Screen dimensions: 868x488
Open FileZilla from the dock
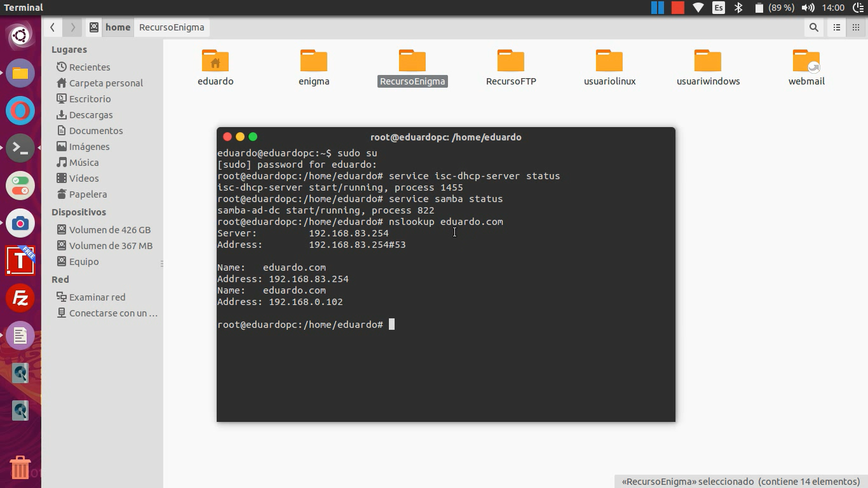20,297
